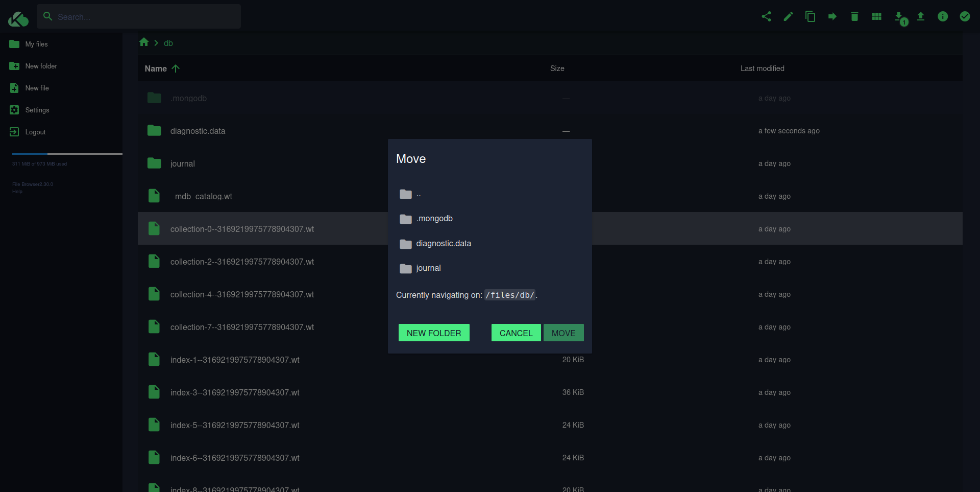
Task: Click the New file plus icon
Action: click(14, 88)
